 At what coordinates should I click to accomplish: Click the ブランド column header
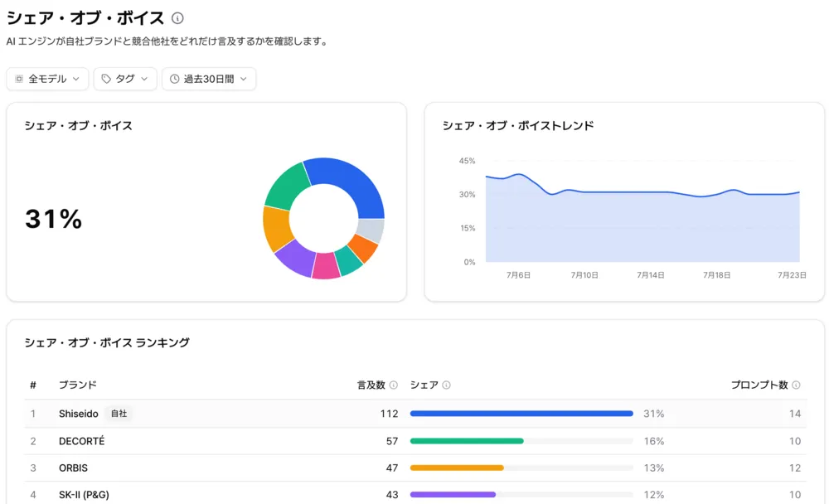click(x=77, y=385)
